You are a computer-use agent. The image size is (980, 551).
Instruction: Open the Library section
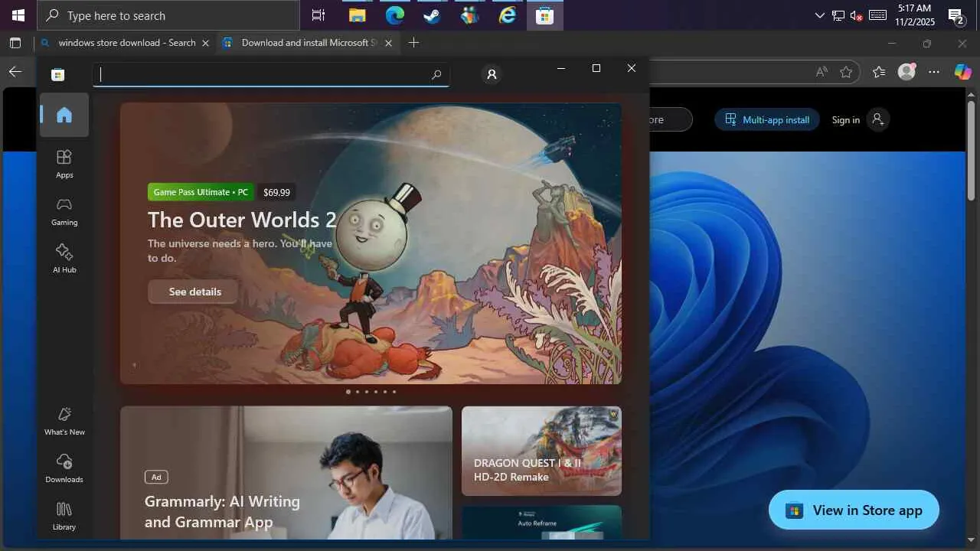[64, 515]
